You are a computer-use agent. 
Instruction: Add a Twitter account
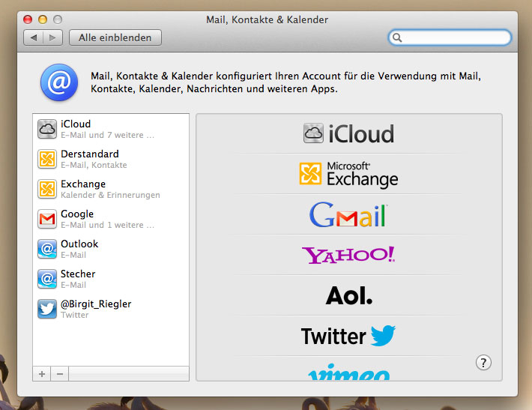348,336
